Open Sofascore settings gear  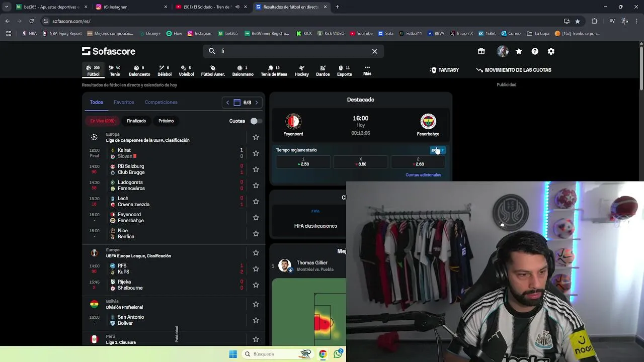(551, 51)
